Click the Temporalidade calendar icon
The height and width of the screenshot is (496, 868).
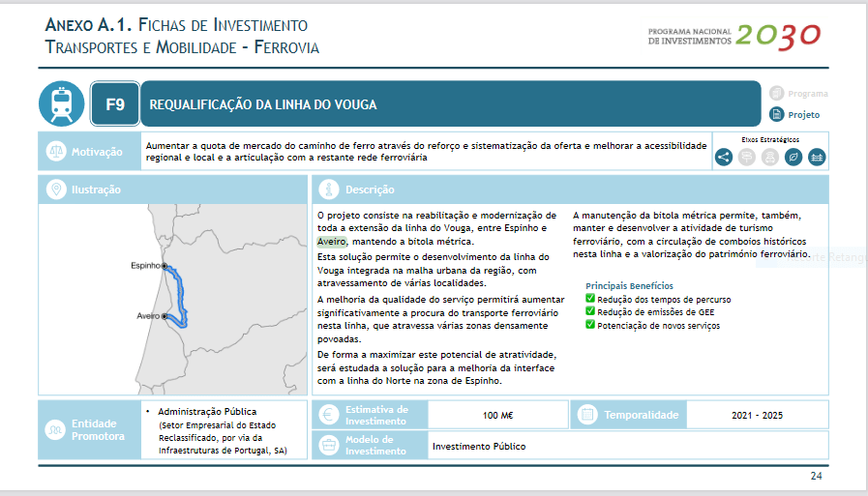click(587, 414)
